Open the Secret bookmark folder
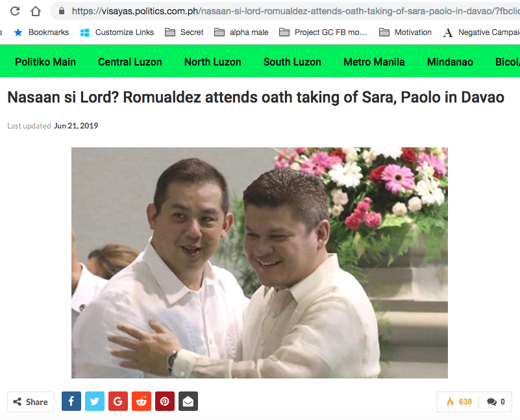The width and height of the screenshot is (520, 420). click(184, 32)
